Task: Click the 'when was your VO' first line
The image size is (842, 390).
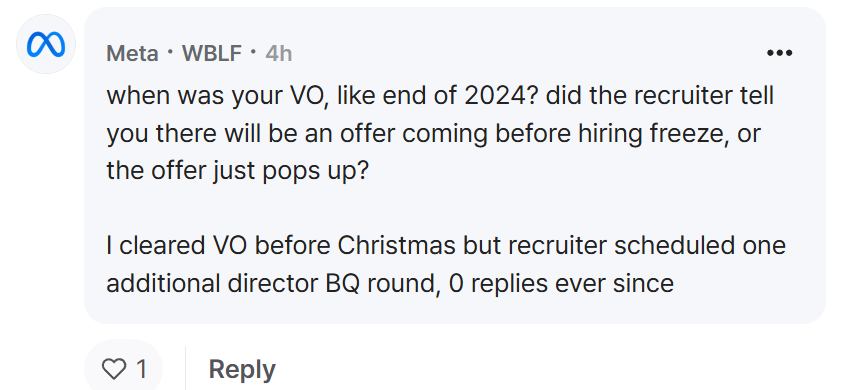Action: click(x=440, y=96)
